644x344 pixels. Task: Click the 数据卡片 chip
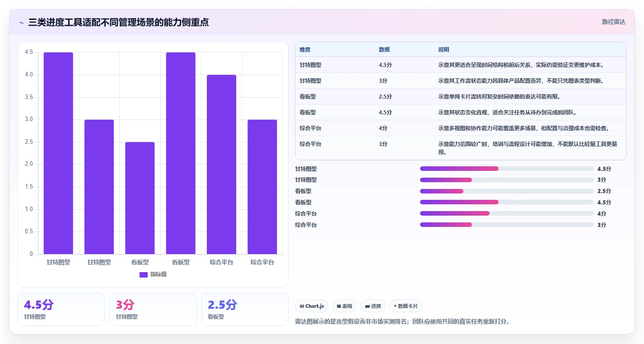coord(406,306)
